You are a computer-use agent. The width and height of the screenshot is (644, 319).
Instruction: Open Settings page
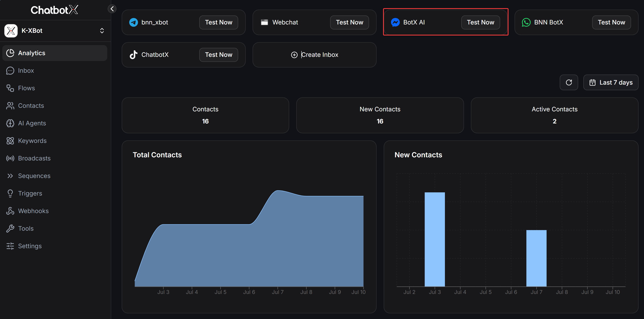coord(55,246)
